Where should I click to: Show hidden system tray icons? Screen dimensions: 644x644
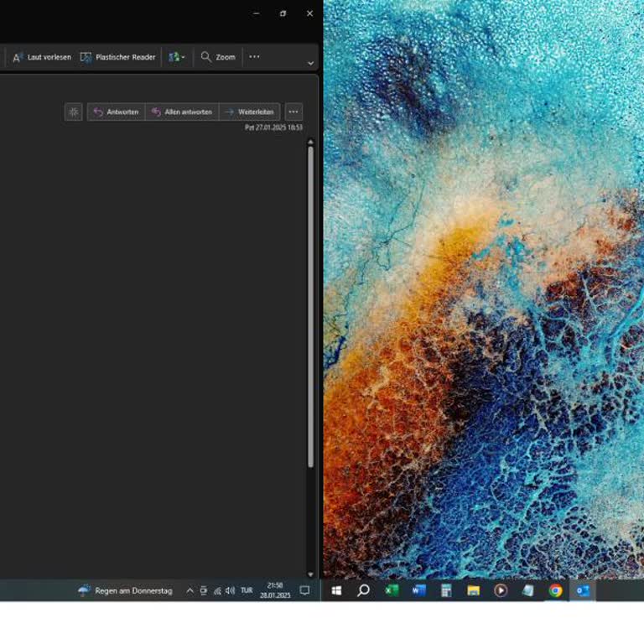(x=190, y=591)
